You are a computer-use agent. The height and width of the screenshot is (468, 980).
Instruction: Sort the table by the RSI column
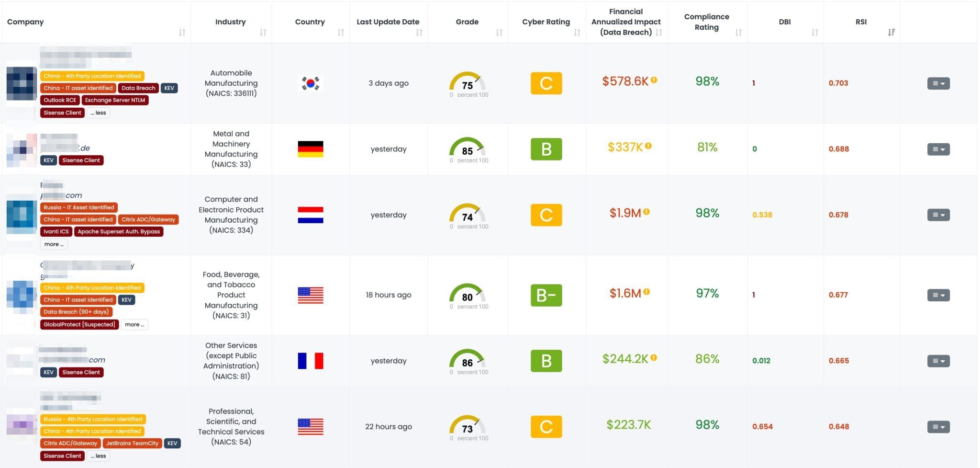[x=891, y=32]
